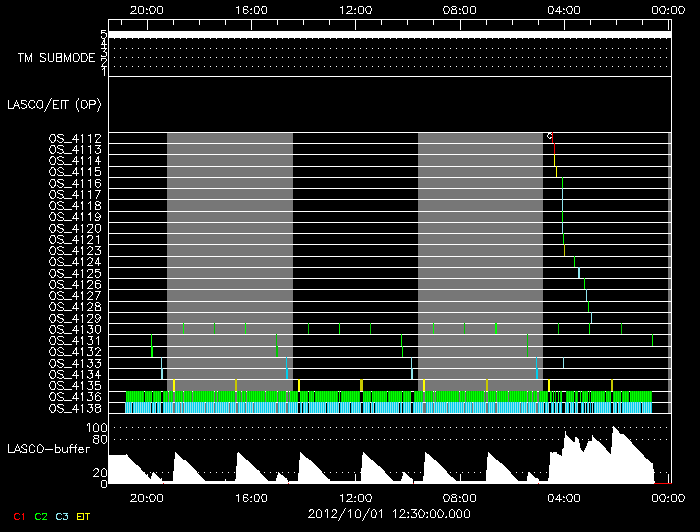Click the OS_4136 row label

pyautogui.click(x=75, y=397)
